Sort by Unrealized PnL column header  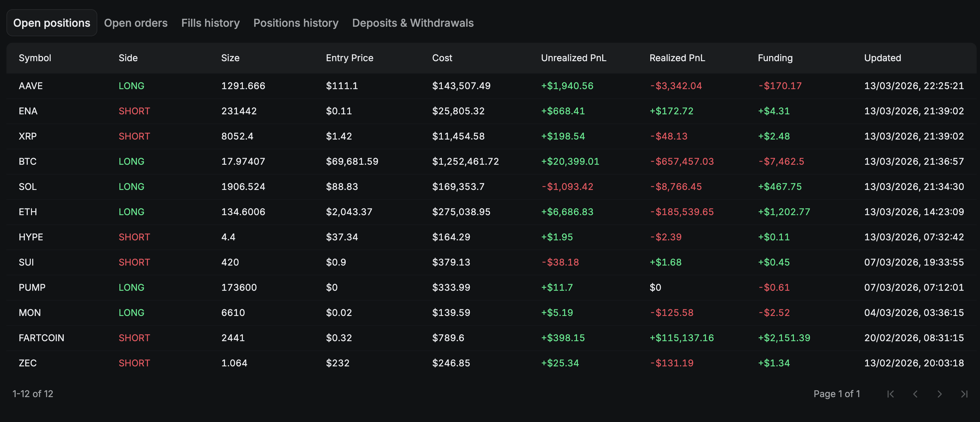tap(574, 58)
